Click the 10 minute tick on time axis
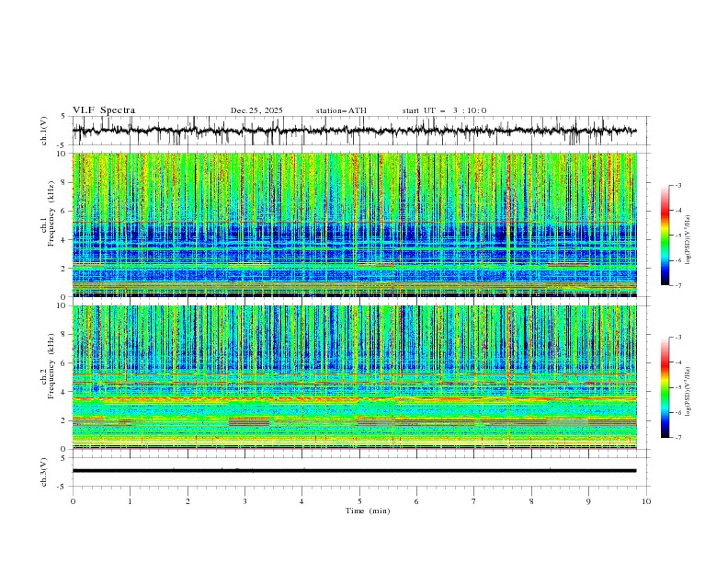The width and height of the screenshot is (728, 563). [x=646, y=501]
